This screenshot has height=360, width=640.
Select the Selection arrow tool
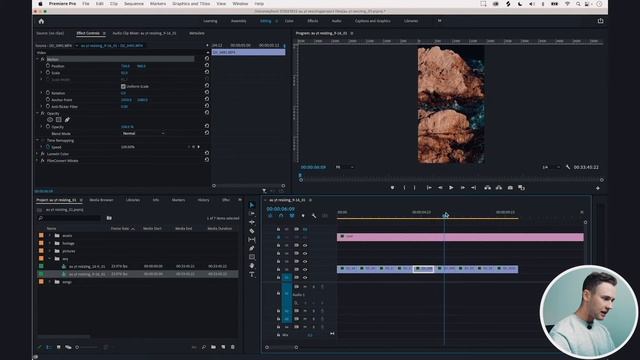point(252,205)
